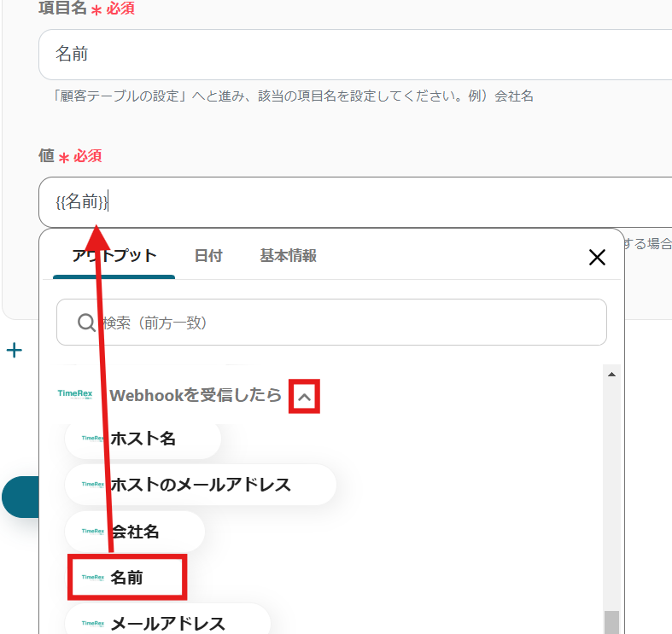Click the TimeRex icon in ホストのメールアドレス item
The image size is (672, 634).
pos(92,484)
